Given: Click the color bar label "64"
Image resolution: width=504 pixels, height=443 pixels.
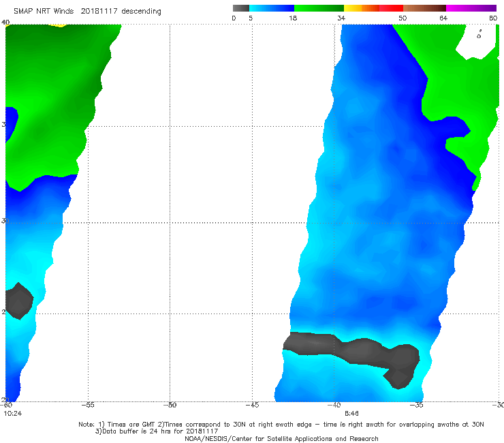Looking at the screenshot, I should 443,18.
